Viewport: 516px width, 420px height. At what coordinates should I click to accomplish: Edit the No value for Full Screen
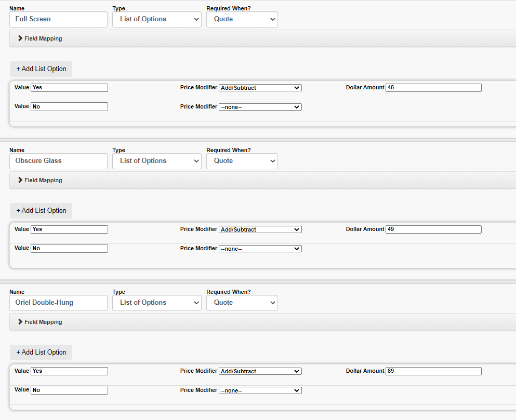(x=69, y=106)
